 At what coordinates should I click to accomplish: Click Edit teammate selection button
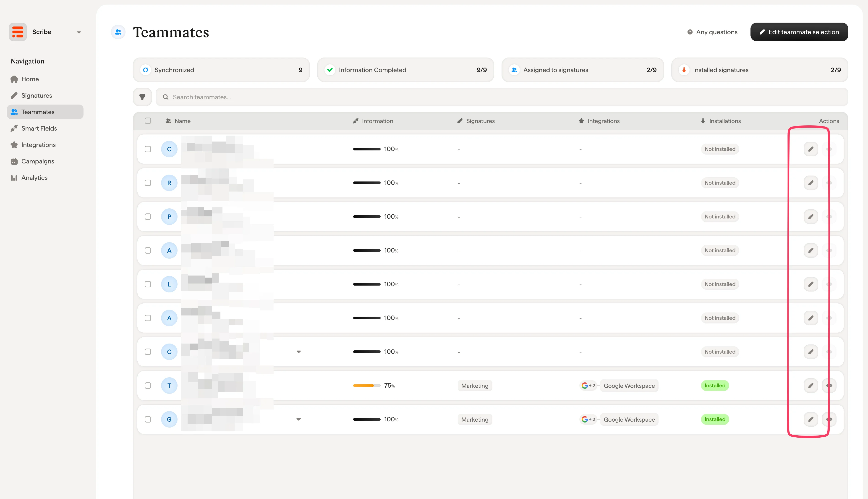799,32
